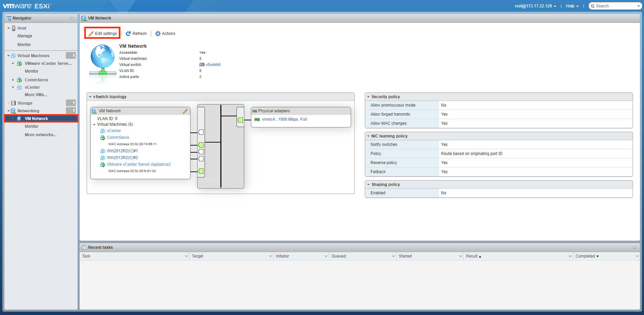Click the Refresh circular arrow icon

(x=128, y=34)
